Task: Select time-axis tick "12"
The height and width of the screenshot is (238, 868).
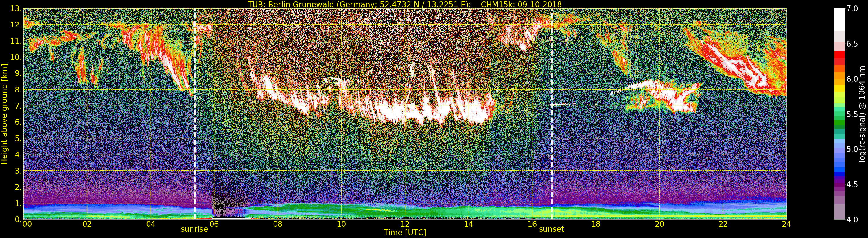Action: pos(405,224)
